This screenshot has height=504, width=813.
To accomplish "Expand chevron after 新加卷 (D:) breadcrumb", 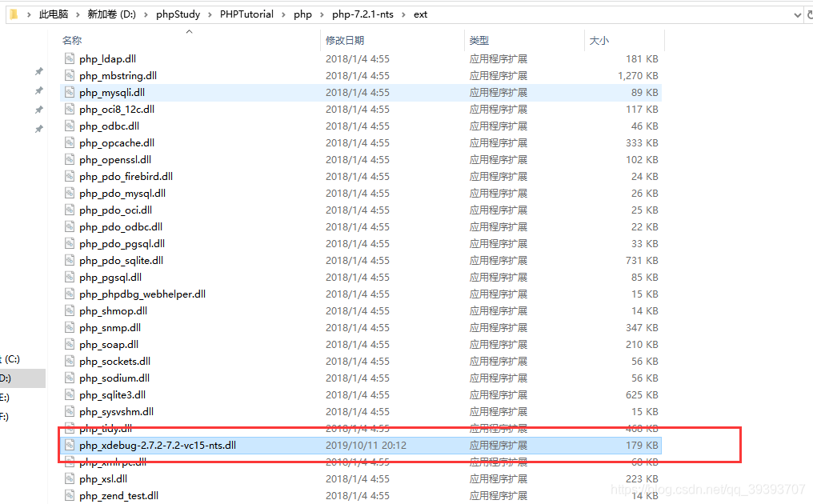I will coord(146,14).
